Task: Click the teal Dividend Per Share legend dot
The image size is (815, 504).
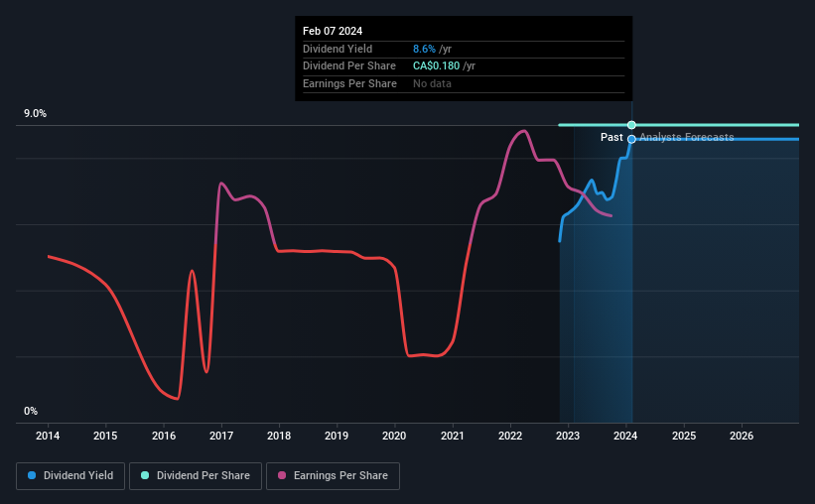Action: coord(145,475)
